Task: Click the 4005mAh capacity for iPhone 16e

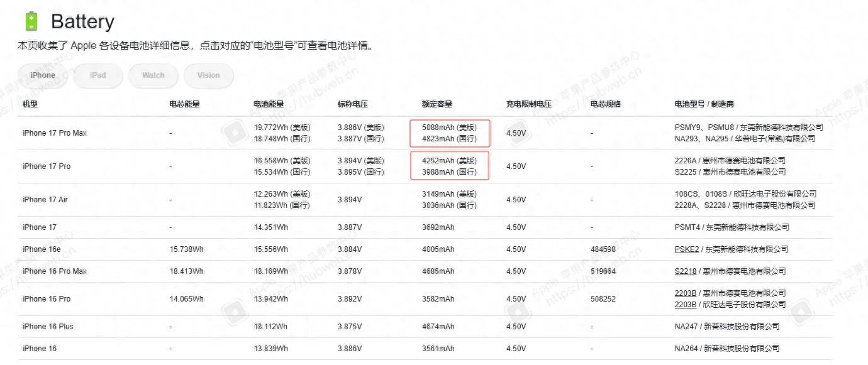Action: tap(438, 249)
